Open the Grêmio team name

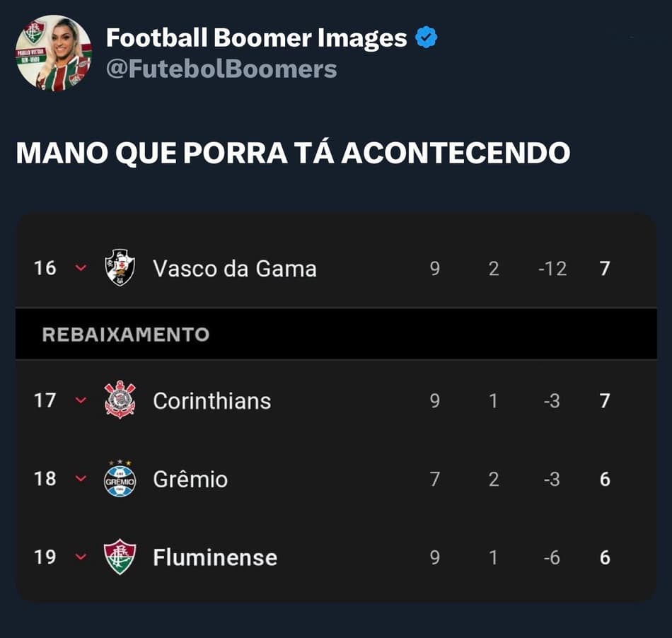pos(190,479)
